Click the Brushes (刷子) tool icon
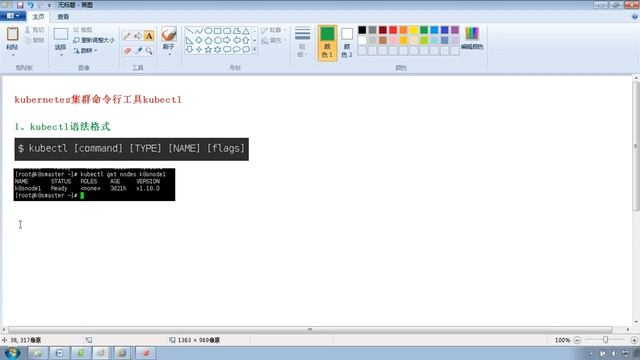The image size is (640, 360). click(x=169, y=34)
